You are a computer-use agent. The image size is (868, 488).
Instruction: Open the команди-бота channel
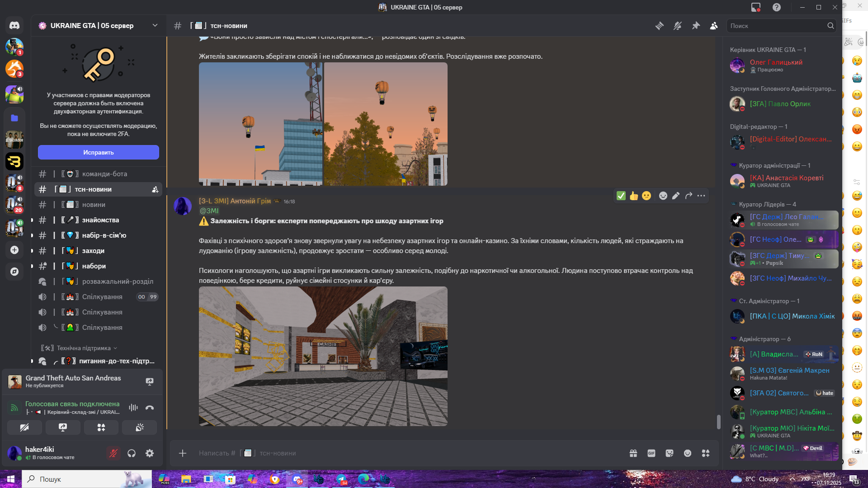(x=98, y=174)
